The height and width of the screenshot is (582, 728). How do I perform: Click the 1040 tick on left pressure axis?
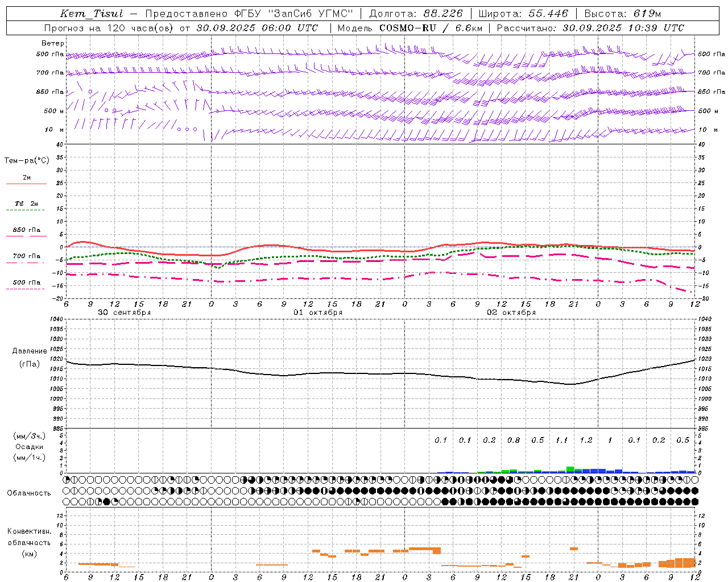pyautogui.click(x=57, y=319)
